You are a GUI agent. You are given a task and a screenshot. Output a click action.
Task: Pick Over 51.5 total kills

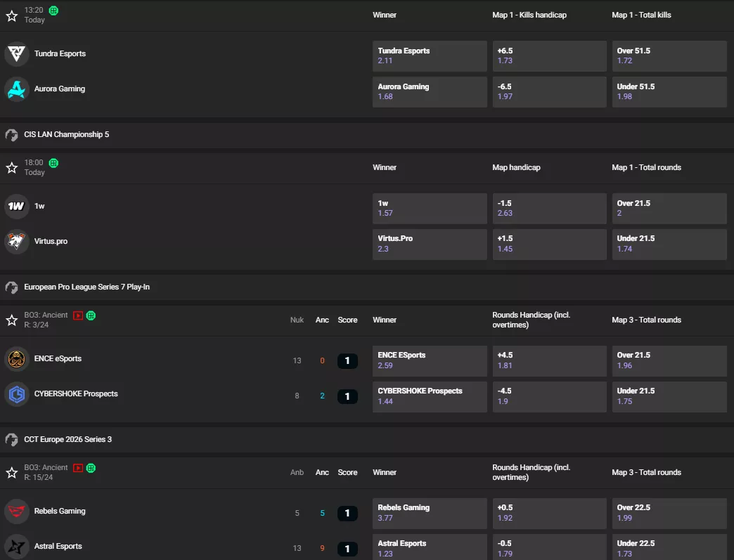[x=669, y=56]
